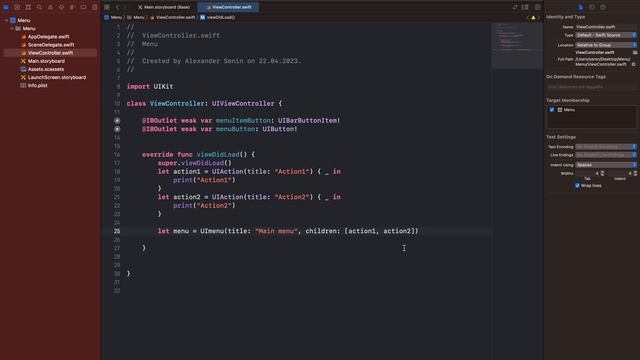640x360 pixels.
Task: Switch to Main.storyboard (Base) tab
Action: (164, 7)
